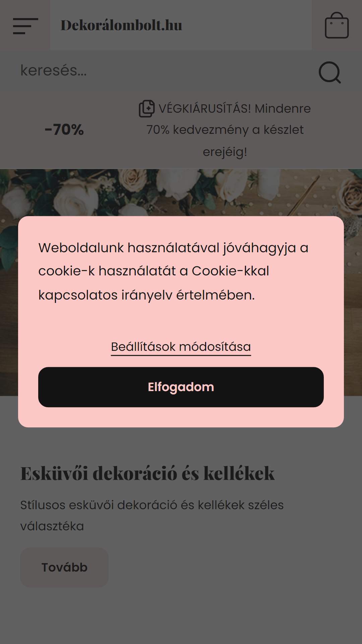Click the search magnifier icon

click(x=330, y=72)
